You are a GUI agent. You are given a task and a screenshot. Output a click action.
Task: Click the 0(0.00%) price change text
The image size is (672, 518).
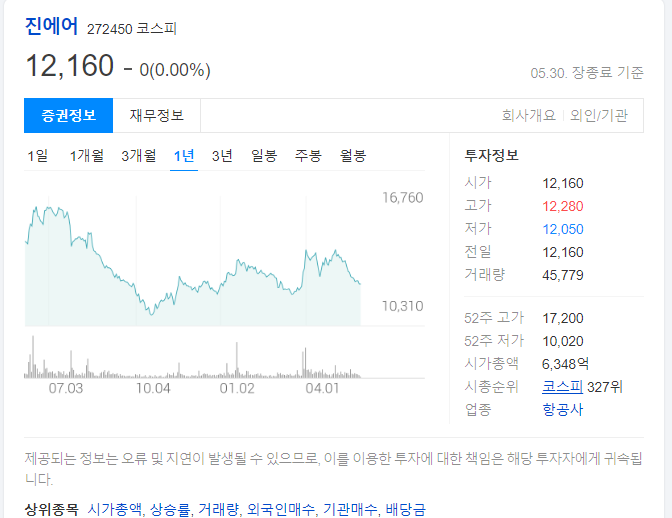(x=175, y=70)
